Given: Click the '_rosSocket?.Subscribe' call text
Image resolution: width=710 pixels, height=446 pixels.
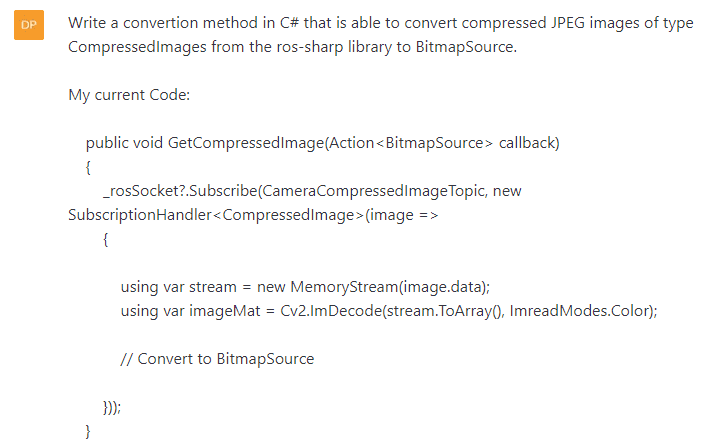Looking at the screenshot, I should point(180,191).
